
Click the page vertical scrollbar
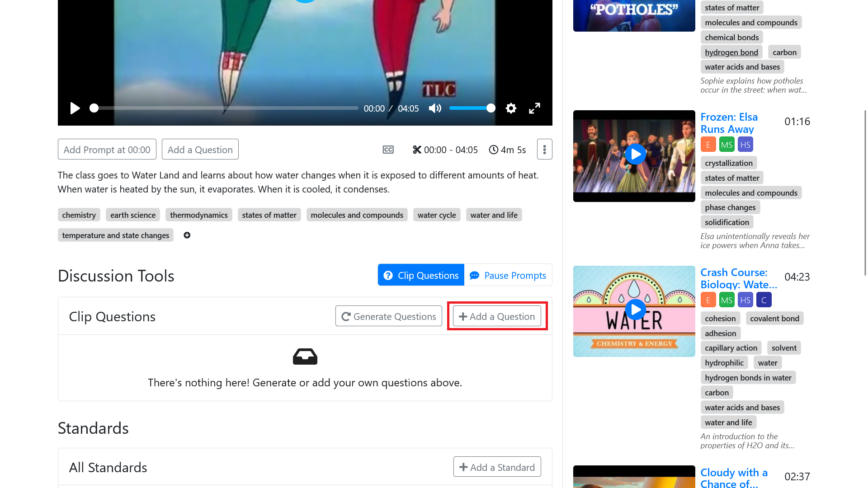tap(865, 192)
